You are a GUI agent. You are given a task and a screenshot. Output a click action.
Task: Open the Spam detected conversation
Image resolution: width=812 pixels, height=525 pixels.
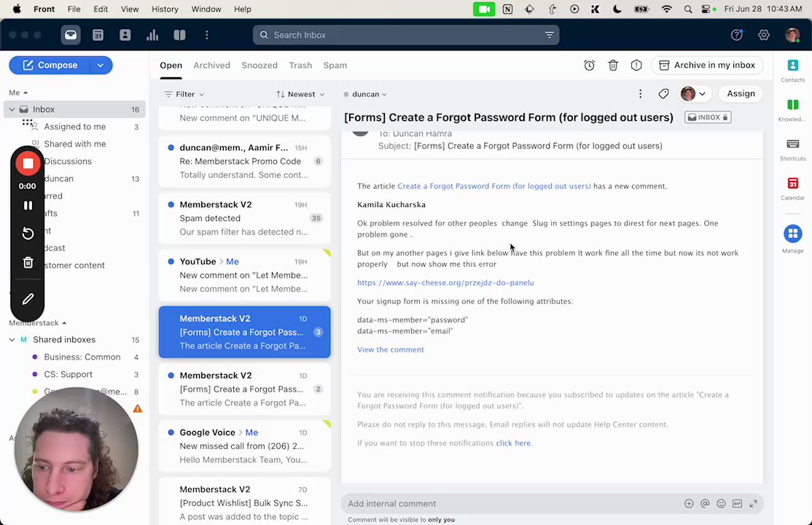pos(244,218)
